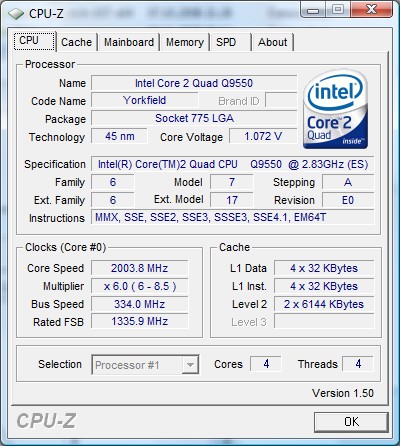Select the Memory tab
The height and width of the screenshot is (446, 400).
pyautogui.click(x=185, y=42)
